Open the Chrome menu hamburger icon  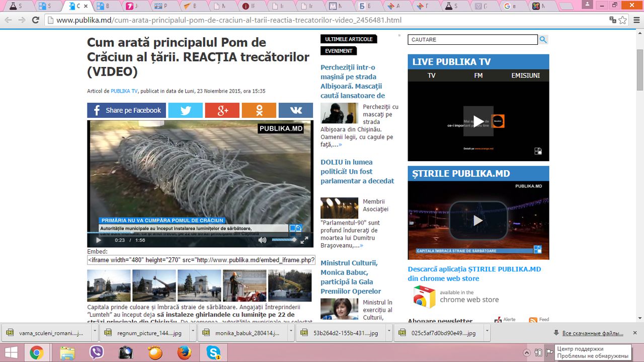click(x=636, y=20)
